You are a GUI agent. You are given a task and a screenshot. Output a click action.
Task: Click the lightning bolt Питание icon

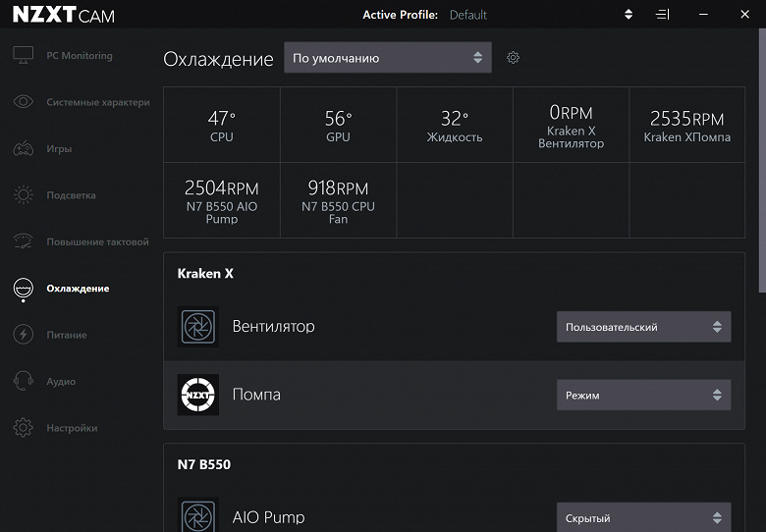[x=23, y=335]
